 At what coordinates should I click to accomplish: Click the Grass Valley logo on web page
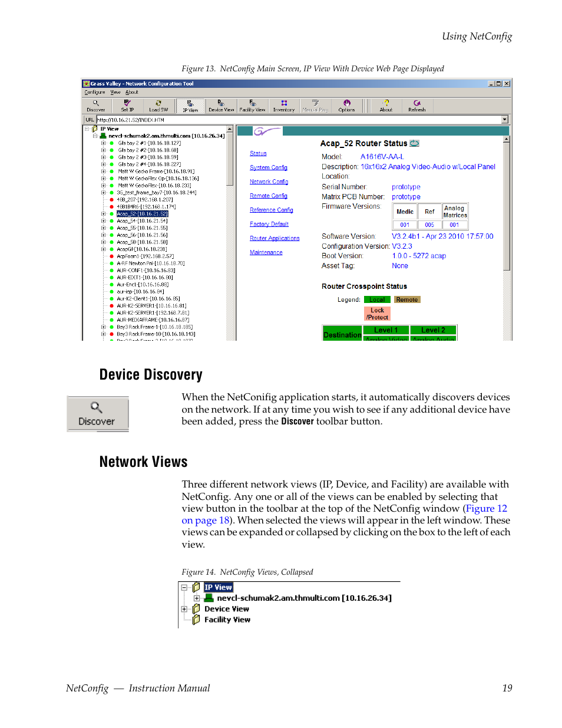click(266, 131)
